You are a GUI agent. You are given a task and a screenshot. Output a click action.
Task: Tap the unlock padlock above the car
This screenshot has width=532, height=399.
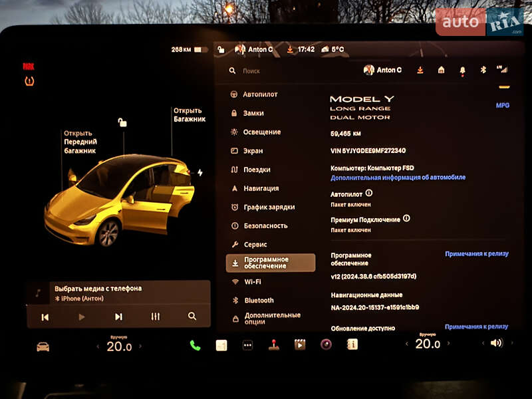(122, 122)
